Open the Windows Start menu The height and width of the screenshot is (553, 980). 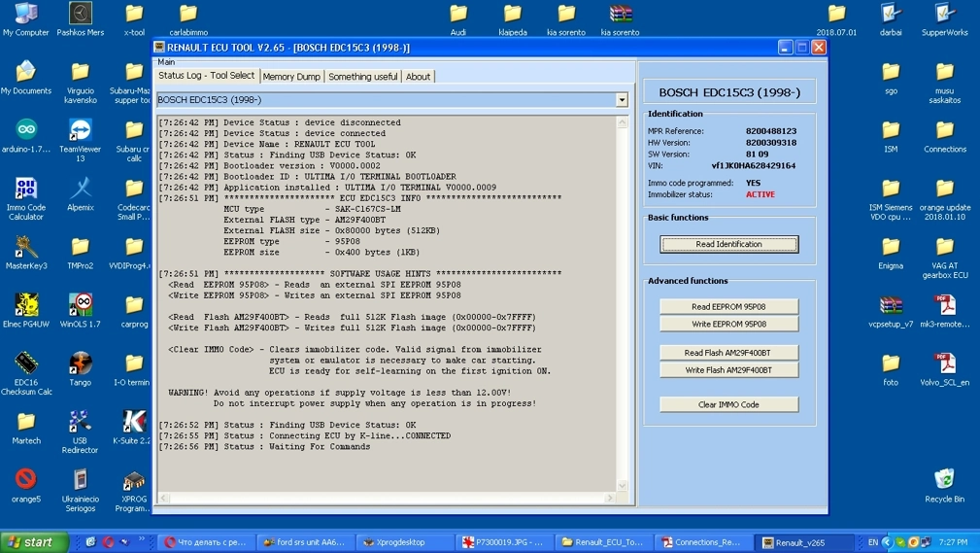pyautogui.click(x=34, y=542)
